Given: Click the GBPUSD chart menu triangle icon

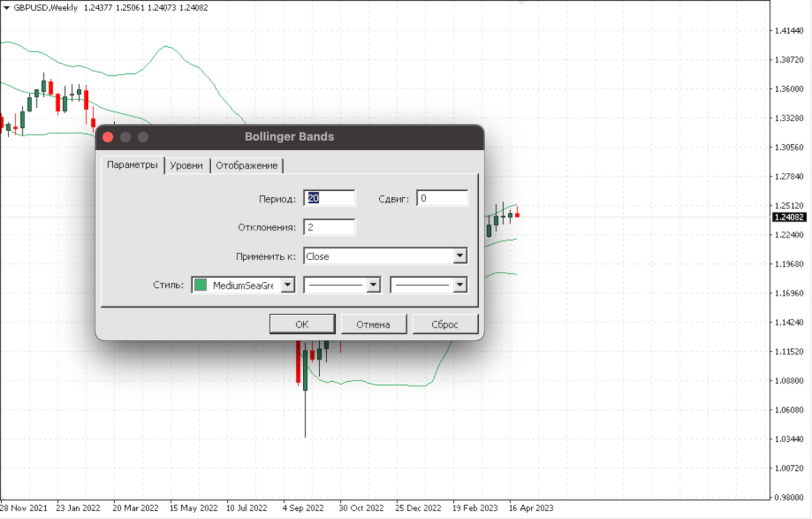Looking at the screenshot, I should (6, 8).
